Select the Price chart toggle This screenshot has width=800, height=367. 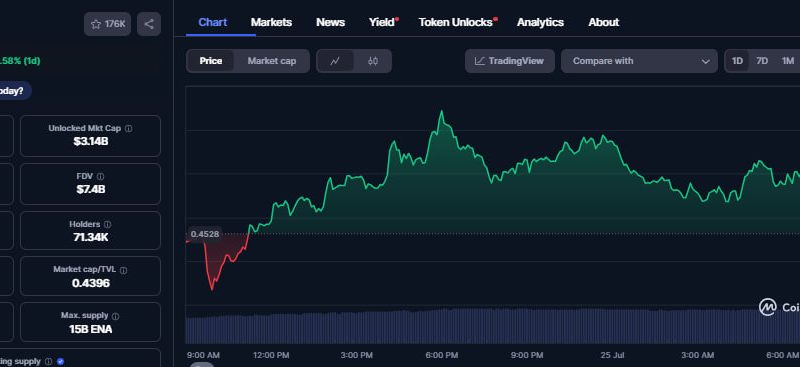click(211, 61)
